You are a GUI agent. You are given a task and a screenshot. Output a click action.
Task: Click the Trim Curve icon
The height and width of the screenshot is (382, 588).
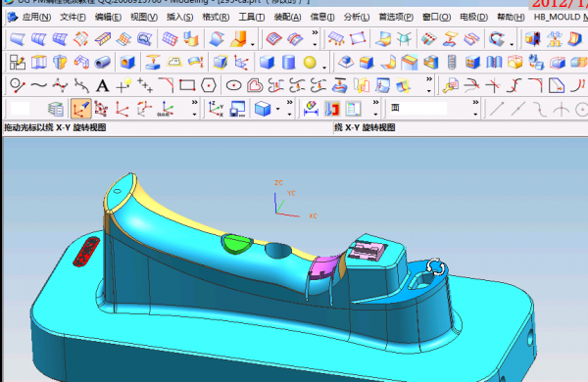[471, 85]
